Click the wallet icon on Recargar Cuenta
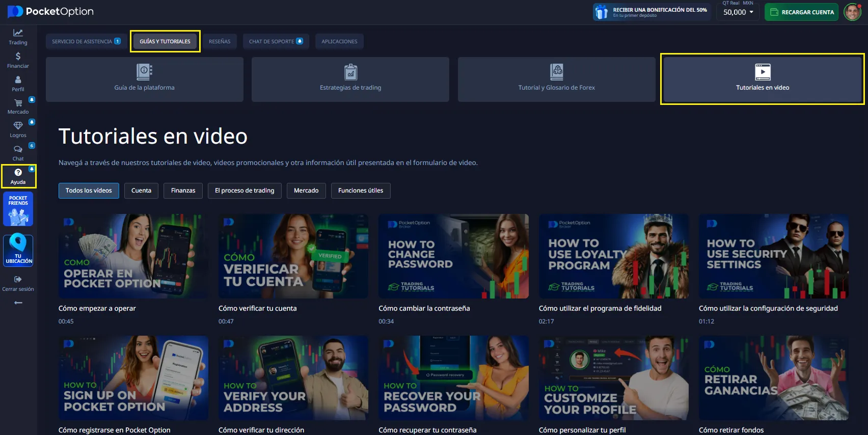 coord(774,12)
